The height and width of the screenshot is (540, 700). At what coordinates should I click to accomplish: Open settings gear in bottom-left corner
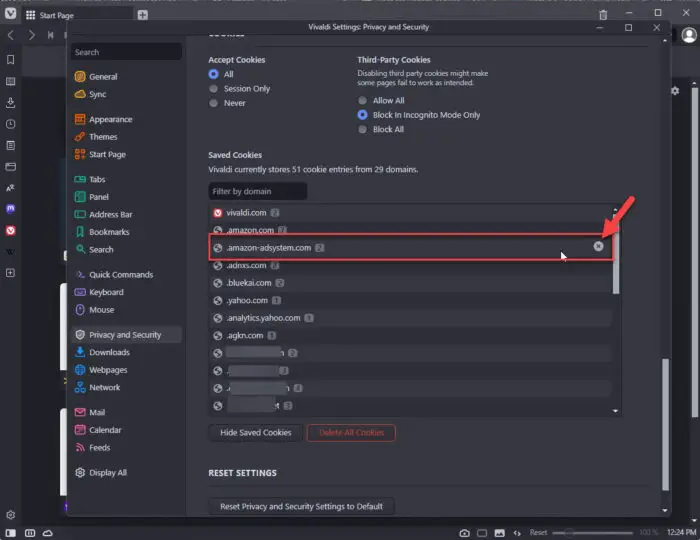click(x=10, y=515)
